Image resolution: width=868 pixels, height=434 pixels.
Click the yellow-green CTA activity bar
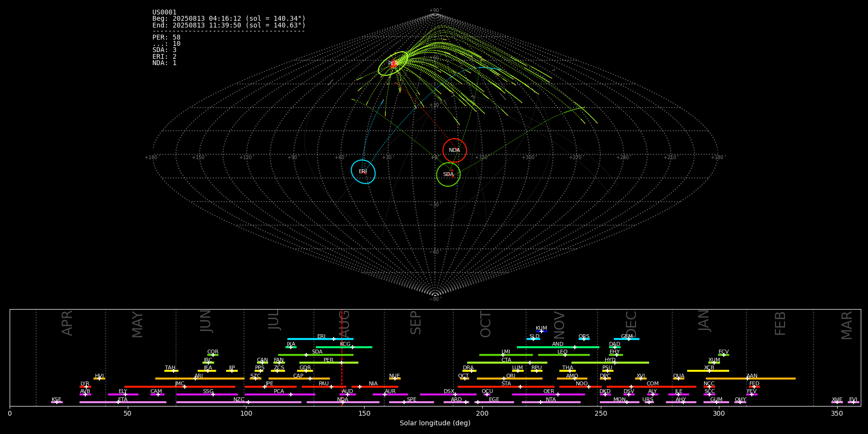click(507, 363)
